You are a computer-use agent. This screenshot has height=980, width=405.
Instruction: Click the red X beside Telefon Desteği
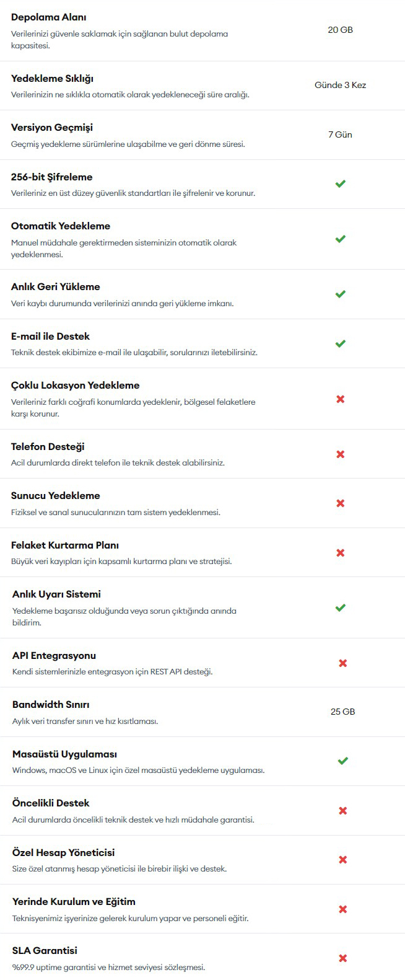tap(340, 454)
